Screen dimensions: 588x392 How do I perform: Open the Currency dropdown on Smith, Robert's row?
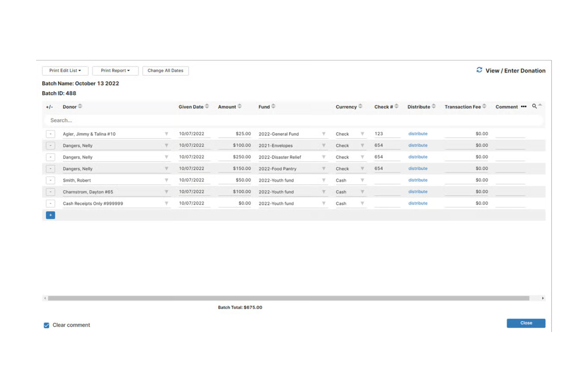(x=362, y=180)
